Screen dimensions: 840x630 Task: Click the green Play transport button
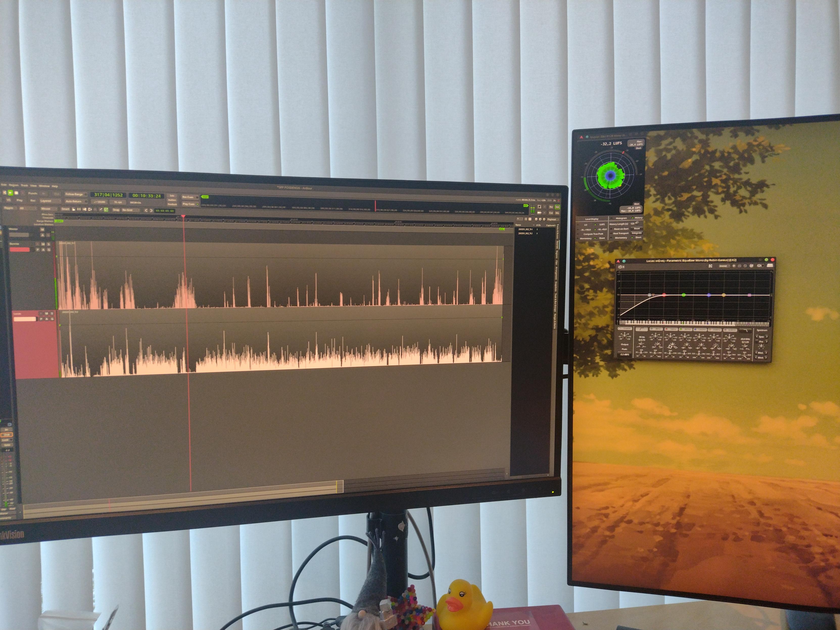[x=10, y=193]
